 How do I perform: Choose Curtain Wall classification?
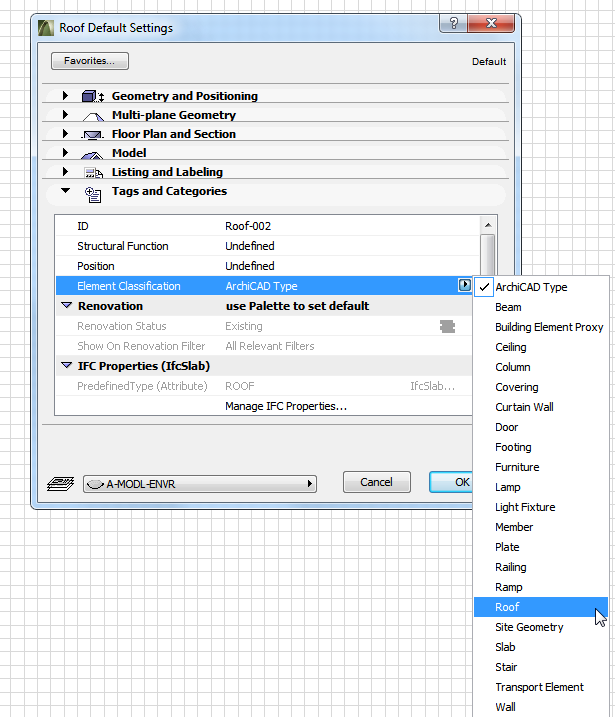(x=541, y=407)
